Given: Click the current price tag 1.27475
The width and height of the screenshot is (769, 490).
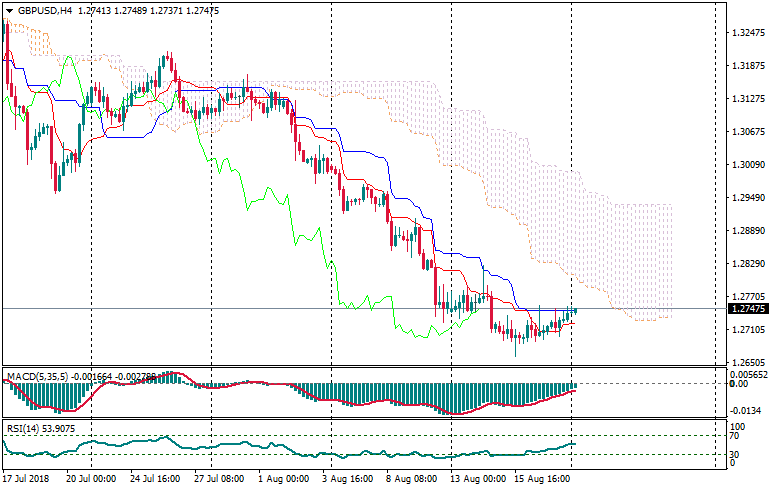Looking at the screenshot, I should pos(742,310).
